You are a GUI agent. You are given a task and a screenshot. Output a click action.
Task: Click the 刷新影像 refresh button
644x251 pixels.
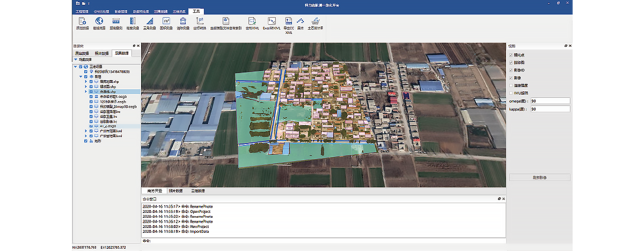click(539, 177)
